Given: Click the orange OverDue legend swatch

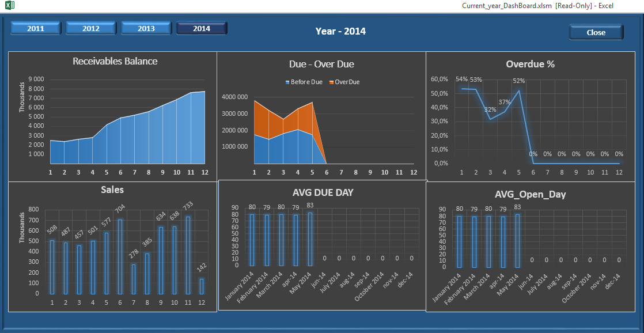Looking at the screenshot, I should pyautogui.click(x=331, y=82).
